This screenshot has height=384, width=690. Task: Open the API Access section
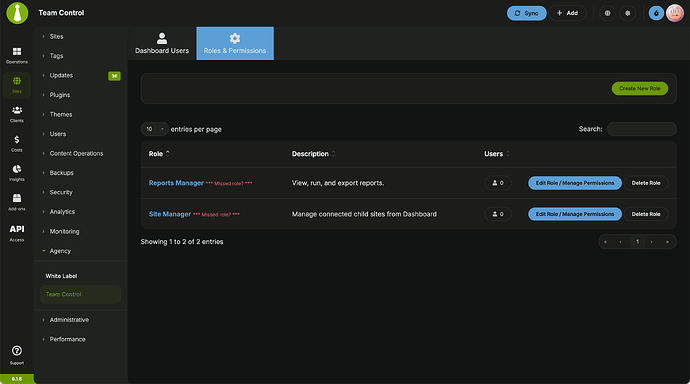(17, 233)
